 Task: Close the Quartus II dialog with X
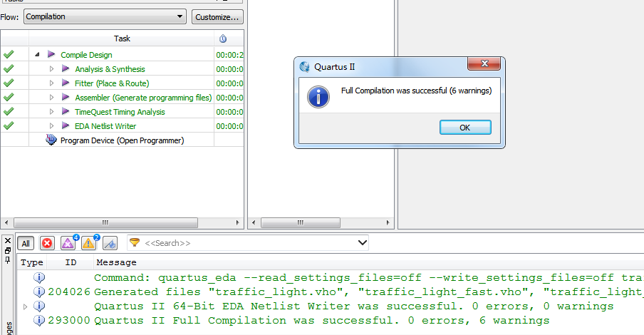[x=484, y=63]
